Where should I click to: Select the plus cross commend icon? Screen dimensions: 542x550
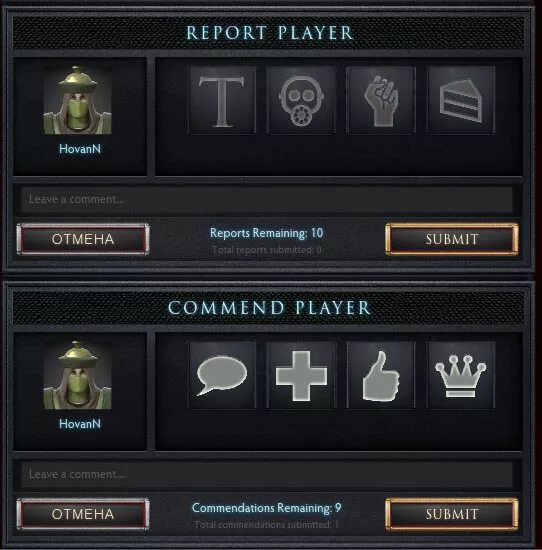point(302,375)
